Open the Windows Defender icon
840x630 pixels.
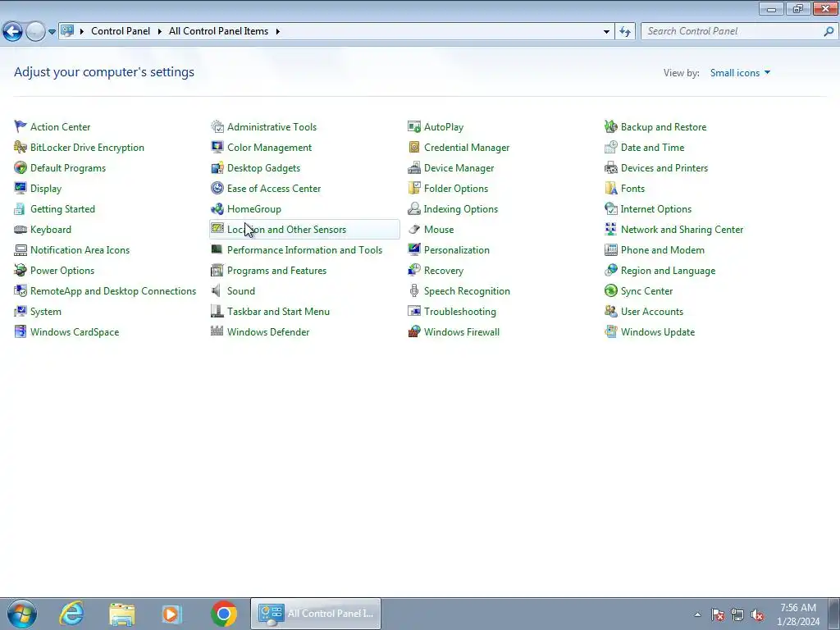click(x=217, y=331)
